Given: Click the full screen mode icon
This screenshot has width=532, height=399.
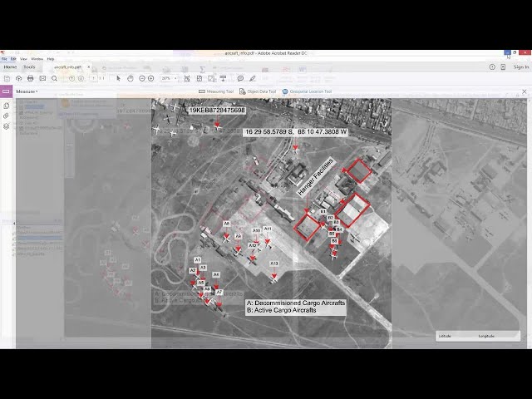Looking at the screenshot, I should coord(211,79).
